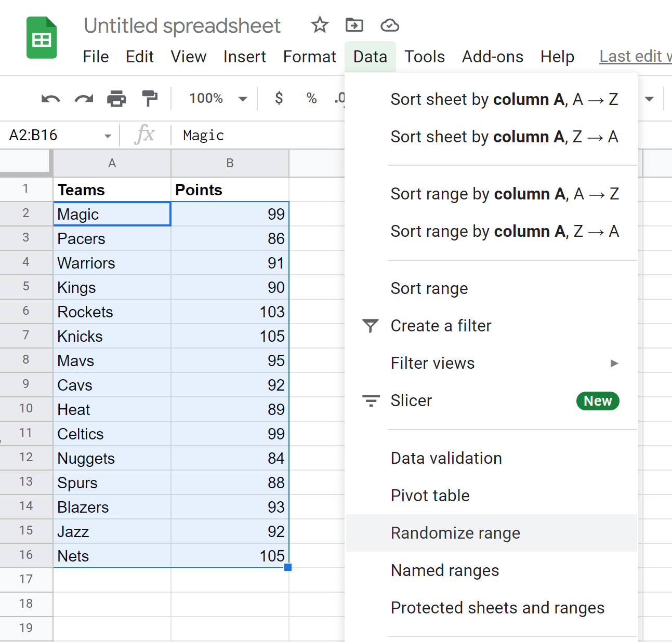Select column B header
Image resolution: width=672 pixels, height=642 pixels.
point(230,164)
